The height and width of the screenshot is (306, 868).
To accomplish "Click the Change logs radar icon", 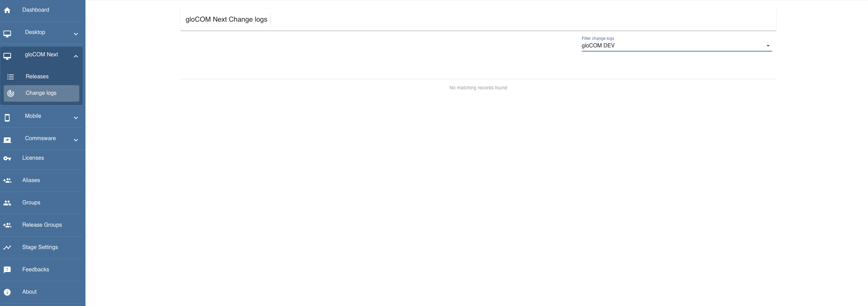I will (11, 93).
